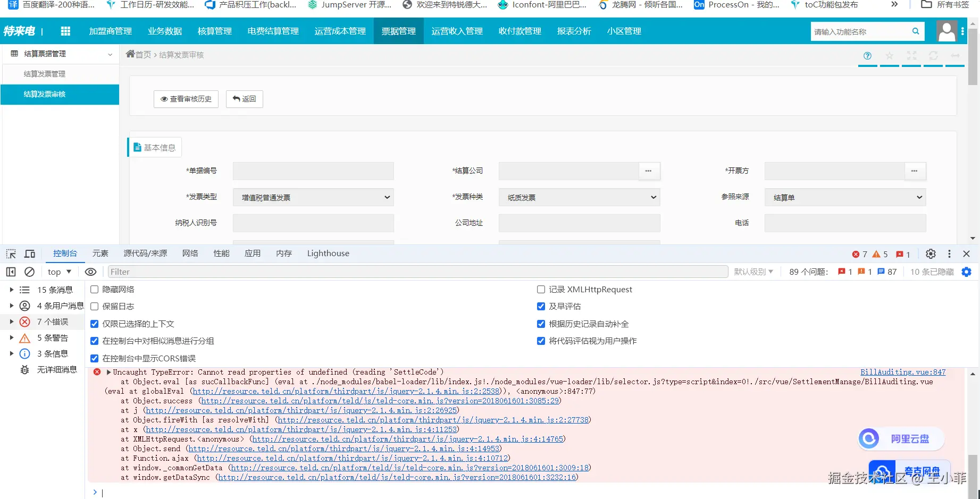Image resolution: width=980 pixels, height=499 pixels.
Task: Clear console with the ban icon
Action: [30, 272]
